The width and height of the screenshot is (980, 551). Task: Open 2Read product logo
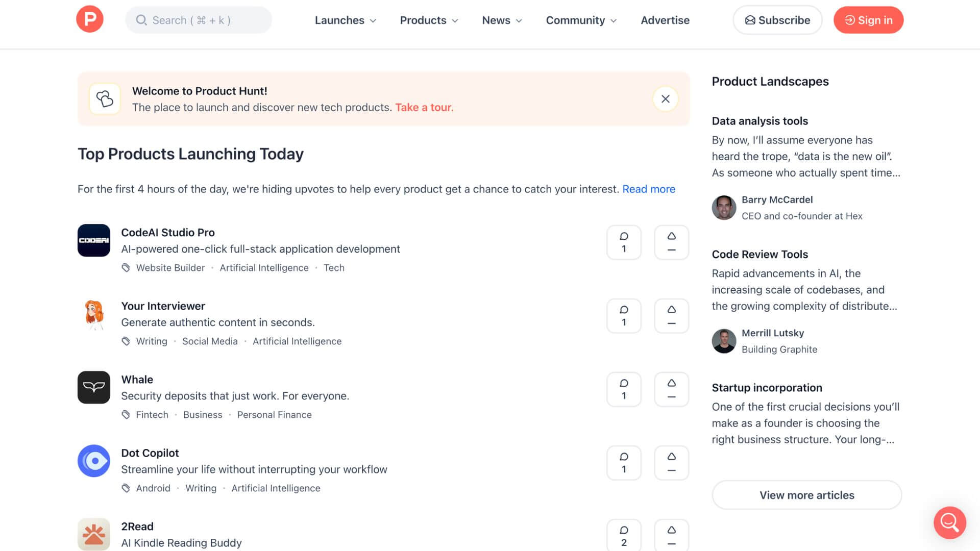[x=94, y=534]
